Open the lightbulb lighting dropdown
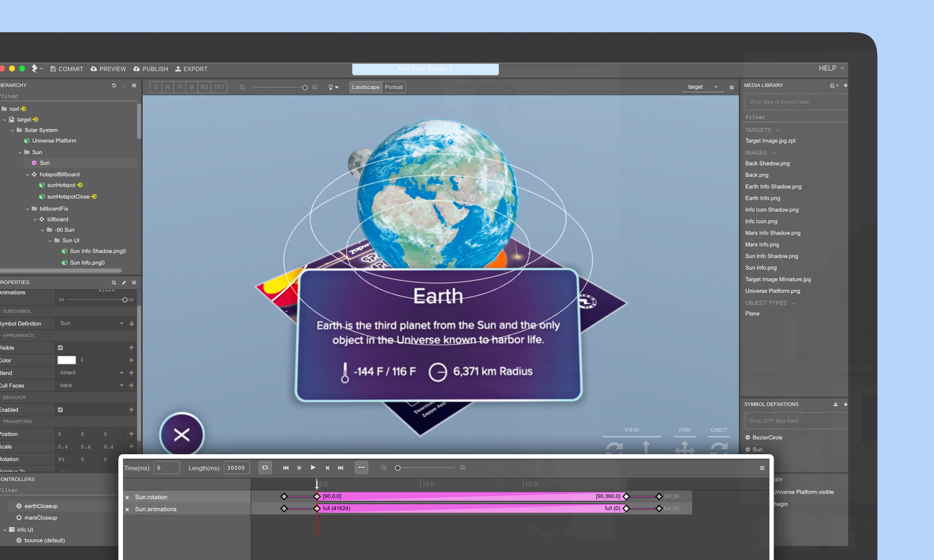 (333, 88)
